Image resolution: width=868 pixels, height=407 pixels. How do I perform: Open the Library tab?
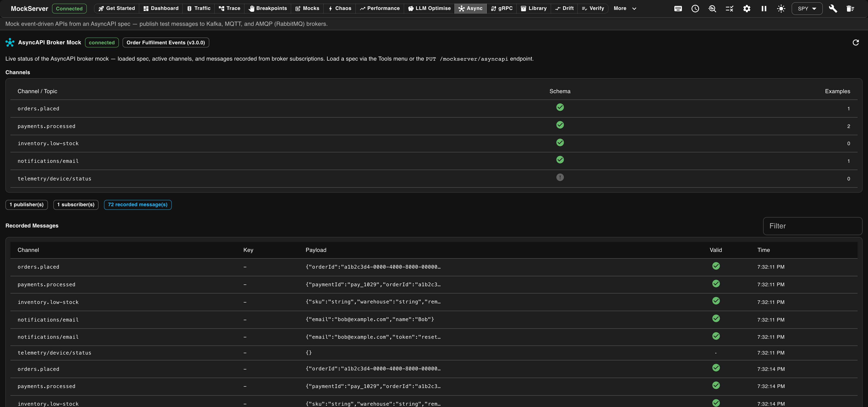pos(534,8)
